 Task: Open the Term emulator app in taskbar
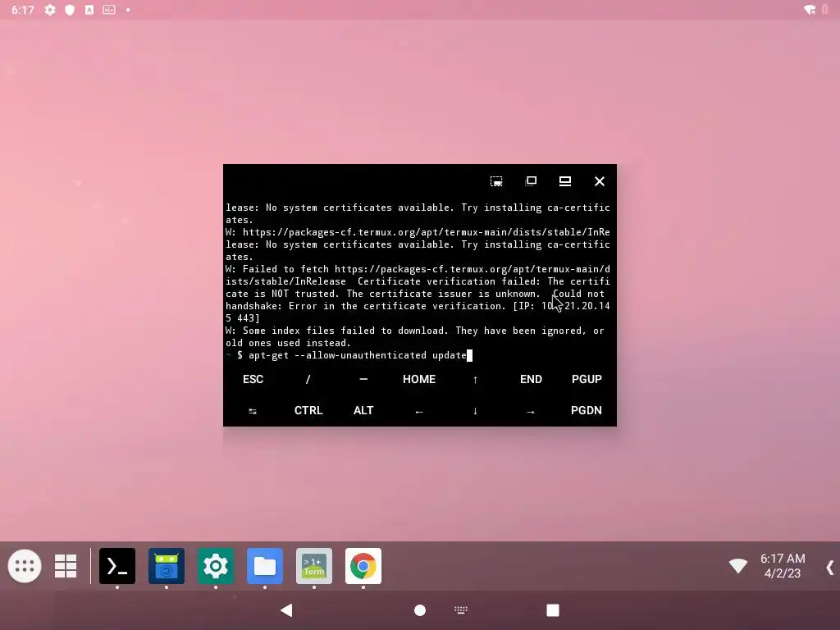(314, 566)
